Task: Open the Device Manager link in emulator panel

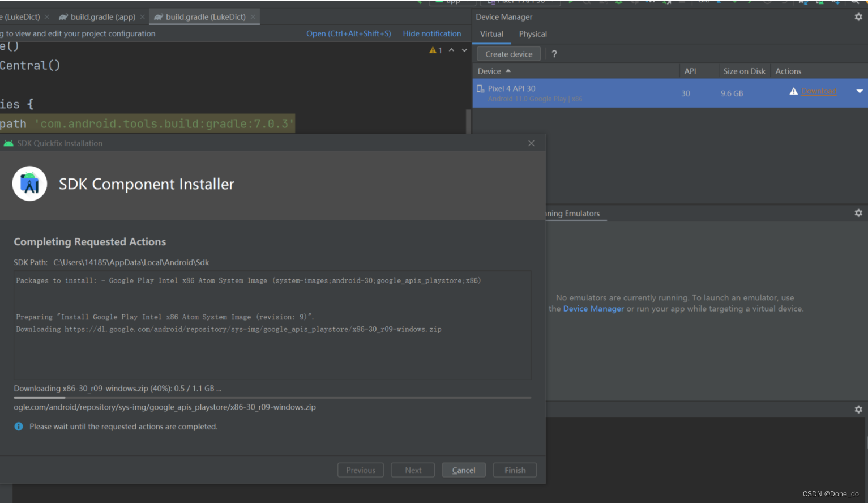Action: coord(593,309)
